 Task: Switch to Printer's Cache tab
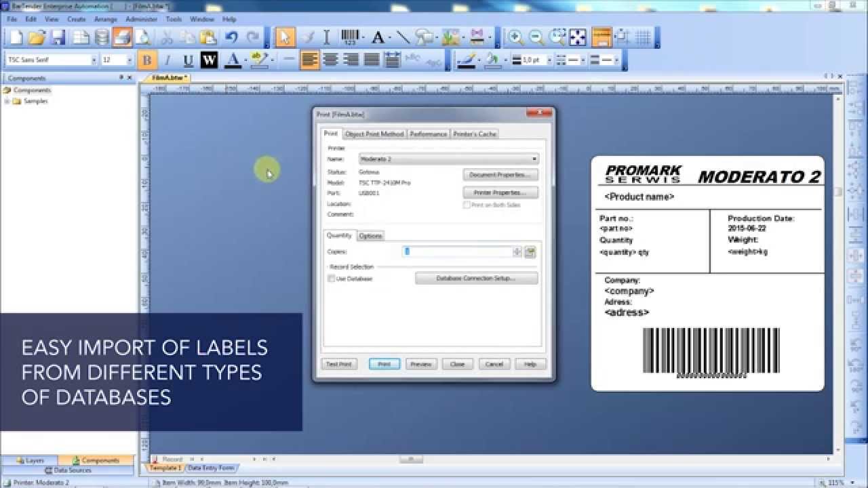coord(475,134)
